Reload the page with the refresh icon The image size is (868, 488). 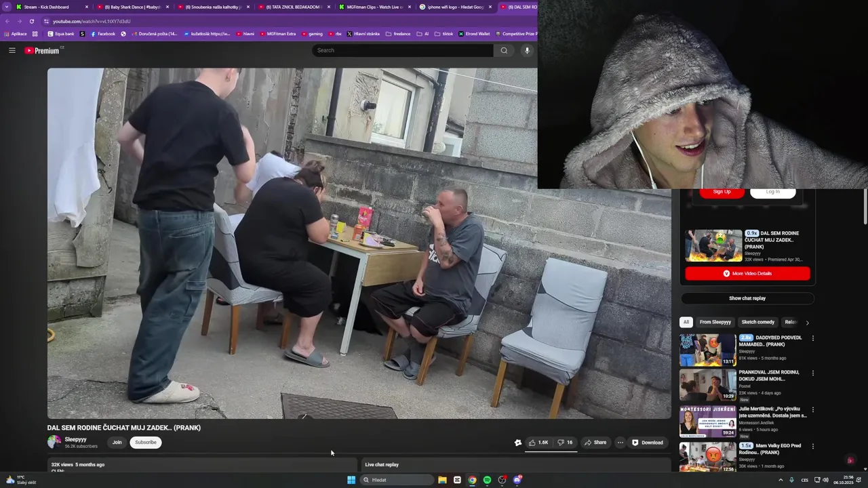31,21
